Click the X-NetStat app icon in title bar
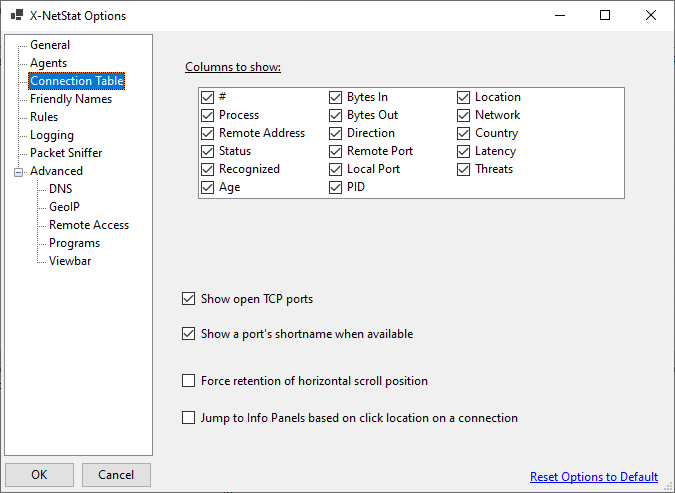675x493 pixels. [17, 16]
